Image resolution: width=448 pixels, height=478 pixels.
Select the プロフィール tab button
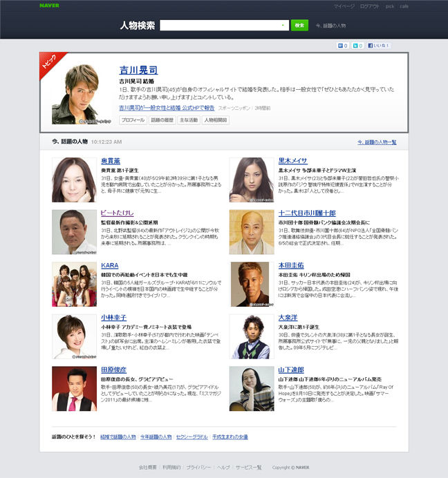(133, 120)
